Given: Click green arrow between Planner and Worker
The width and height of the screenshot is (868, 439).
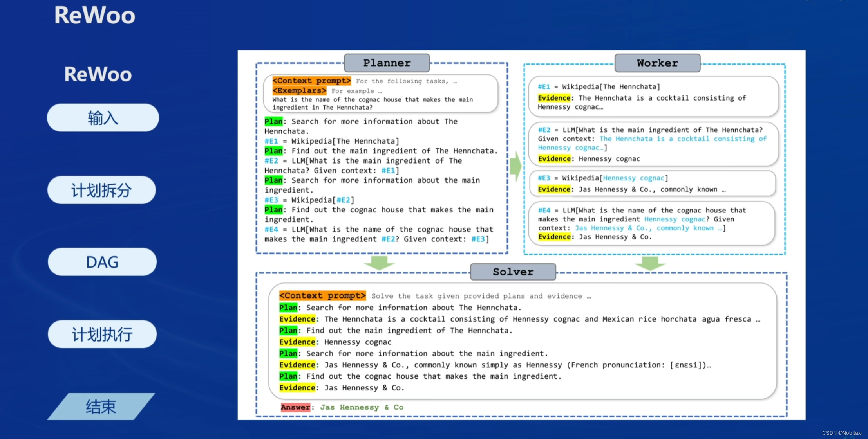Looking at the screenshot, I should 515,166.
